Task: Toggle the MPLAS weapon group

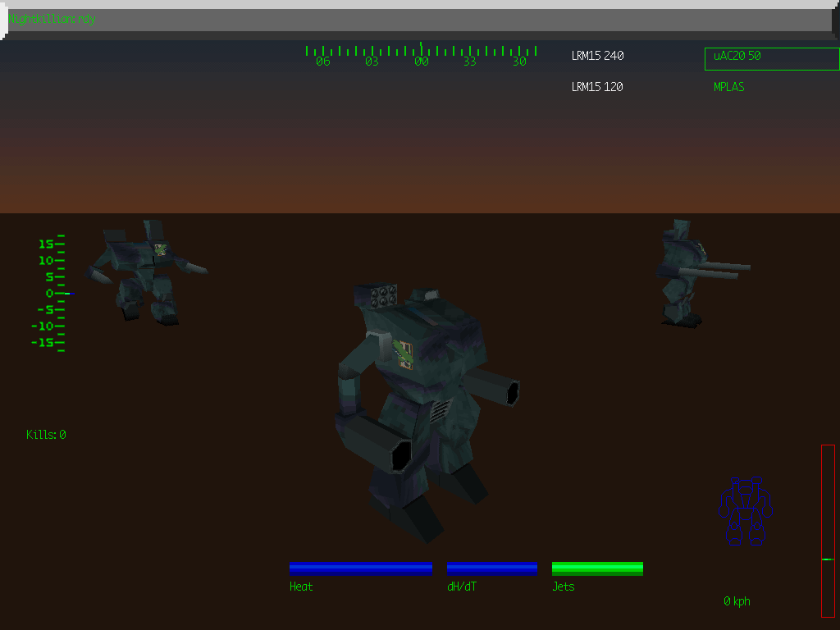Action: pos(728,86)
